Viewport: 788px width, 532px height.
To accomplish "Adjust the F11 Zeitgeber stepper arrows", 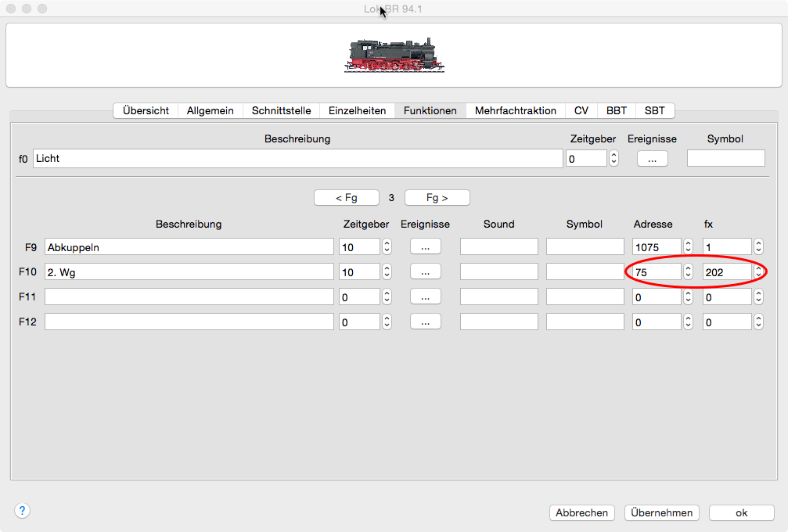I will 387,297.
